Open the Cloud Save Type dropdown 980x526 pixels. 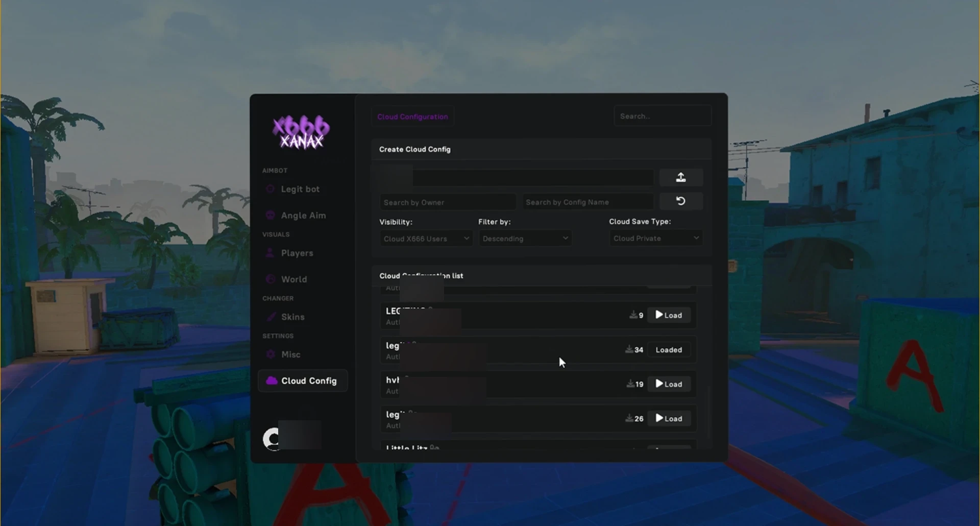click(x=656, y=238)
